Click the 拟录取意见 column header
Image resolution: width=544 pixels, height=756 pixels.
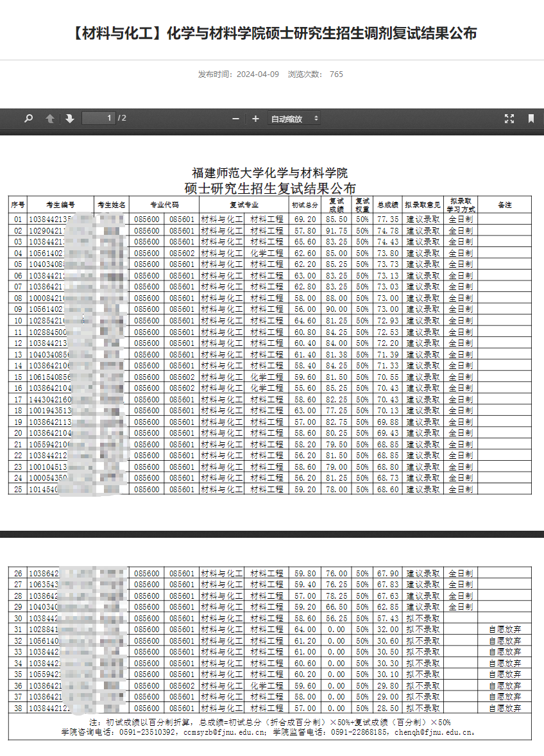pyautogui.click(x=423, y=205)
